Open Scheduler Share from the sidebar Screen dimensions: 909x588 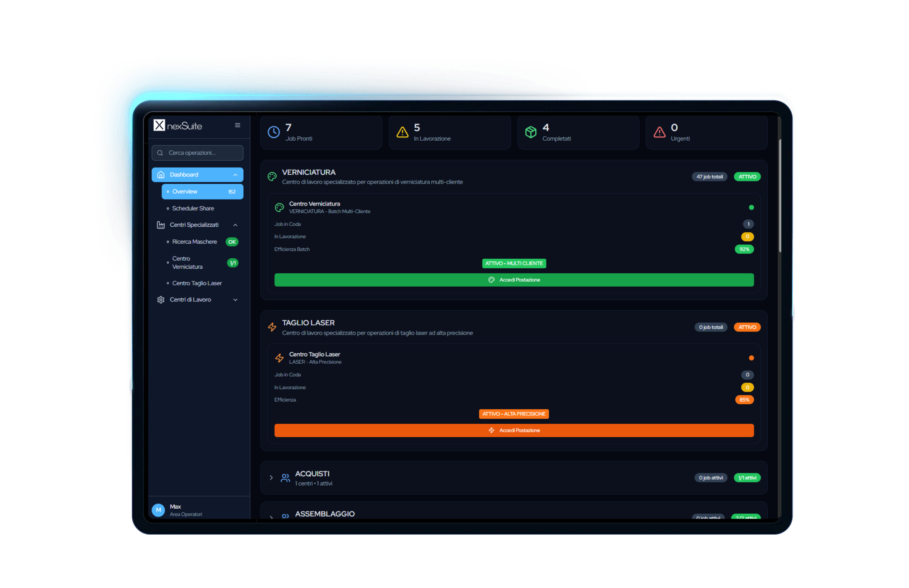pyautogui.click(x=193, y=208)
